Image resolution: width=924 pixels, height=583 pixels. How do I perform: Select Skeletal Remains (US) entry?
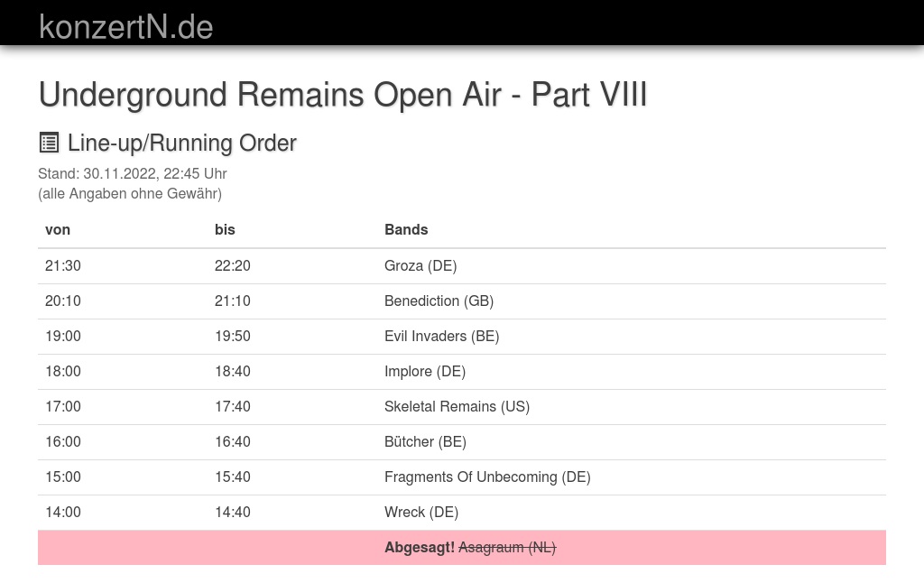(457, 407)
